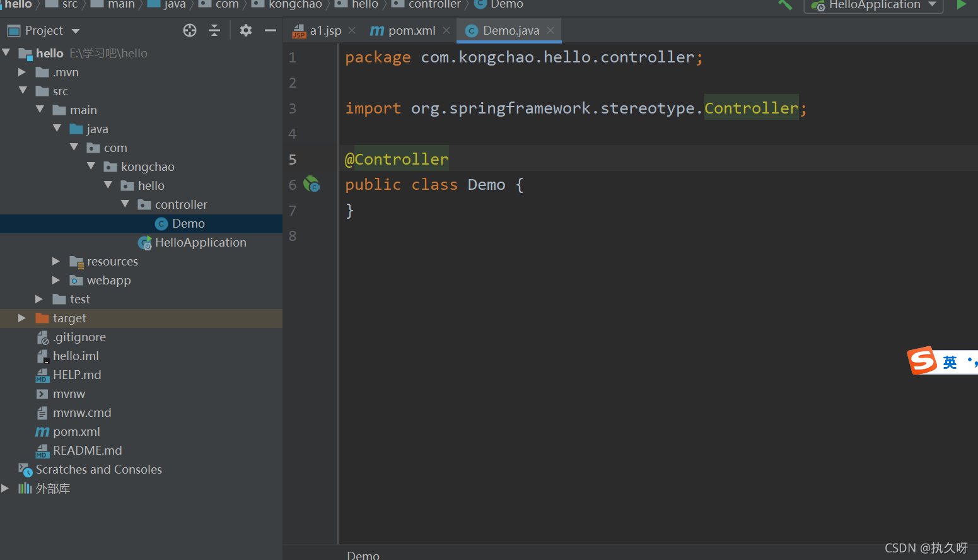
Task: Expand the .mvn folder
Action: tap(22, 72)
